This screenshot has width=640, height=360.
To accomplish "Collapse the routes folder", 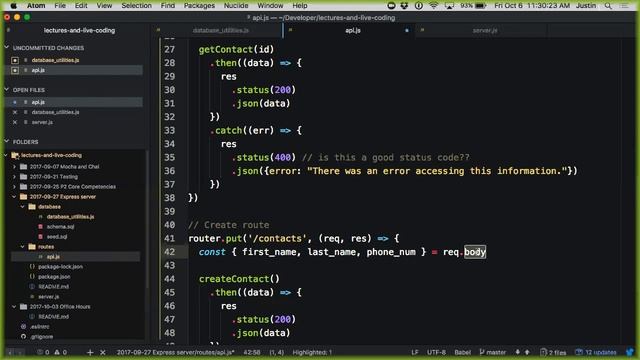I will coord(23,247).
